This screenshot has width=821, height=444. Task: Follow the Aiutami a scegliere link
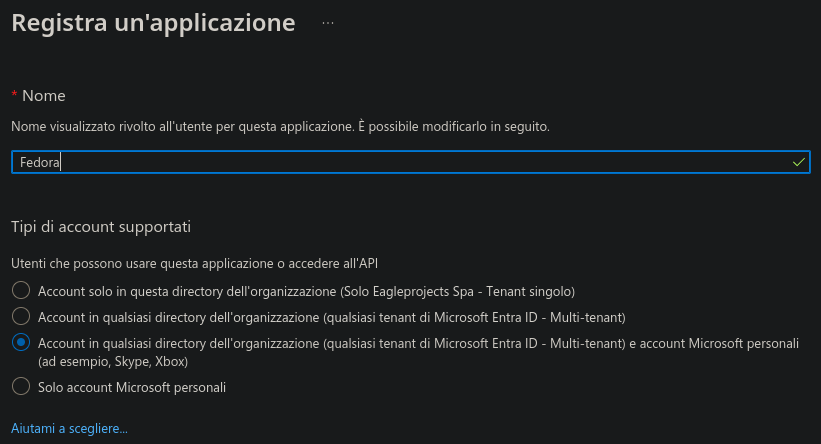pyautogui.click(x=69, y=428)
